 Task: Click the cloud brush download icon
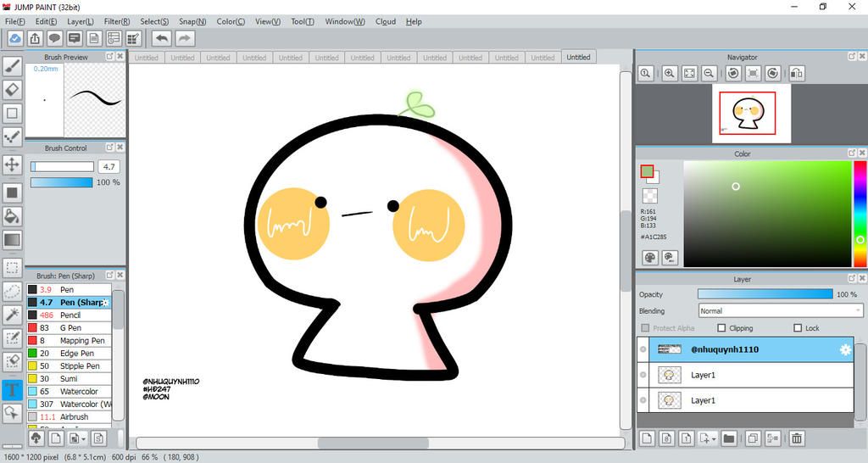[x=36, y=438]
